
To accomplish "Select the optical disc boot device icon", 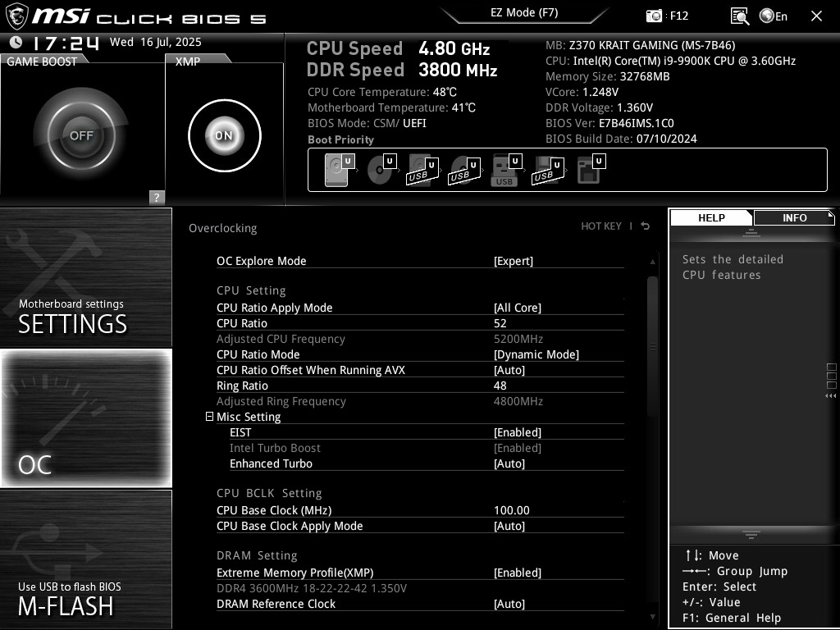I will (x=381, y=170).
